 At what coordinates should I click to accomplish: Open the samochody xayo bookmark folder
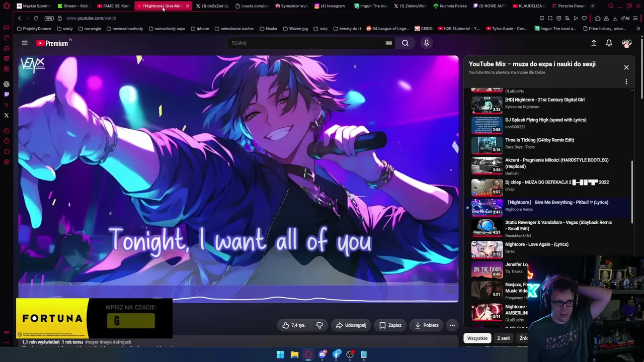tap(167, 29)
